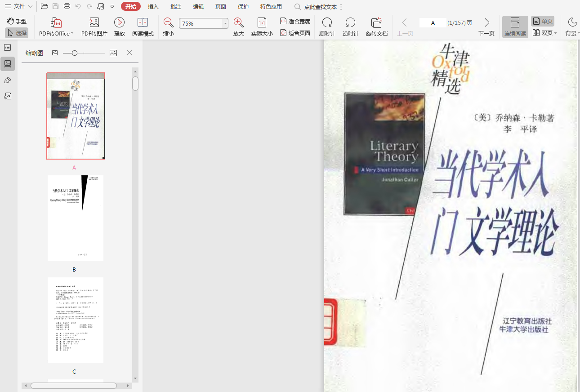Adjust the thumbnail size slider
The width and height of the screenshot is (580, 392).
pos(75,53)
